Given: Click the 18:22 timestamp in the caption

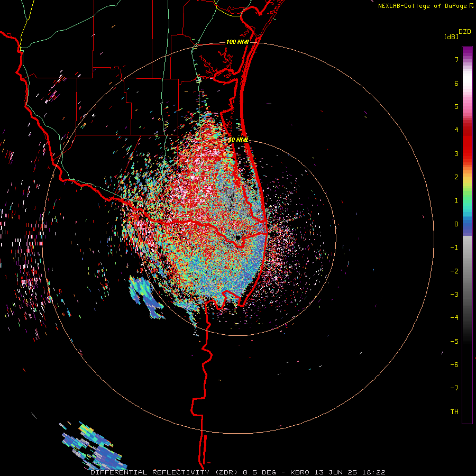Looking at the screenshot, I should [x=375, y=472].
